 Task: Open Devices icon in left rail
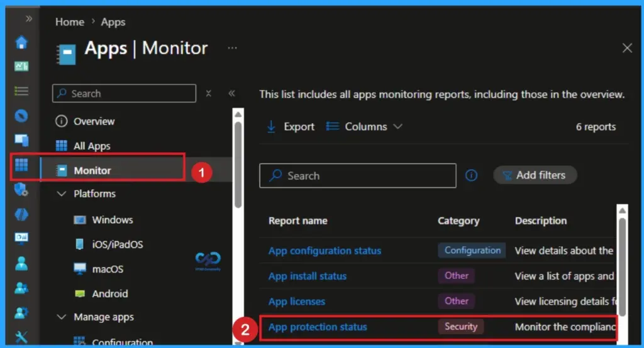tap(21, 140)
